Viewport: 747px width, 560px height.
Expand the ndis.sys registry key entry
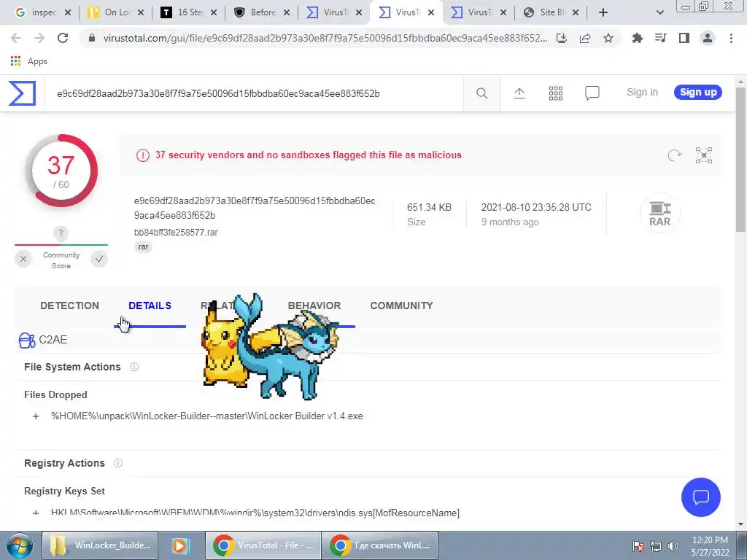coord(36,513)
